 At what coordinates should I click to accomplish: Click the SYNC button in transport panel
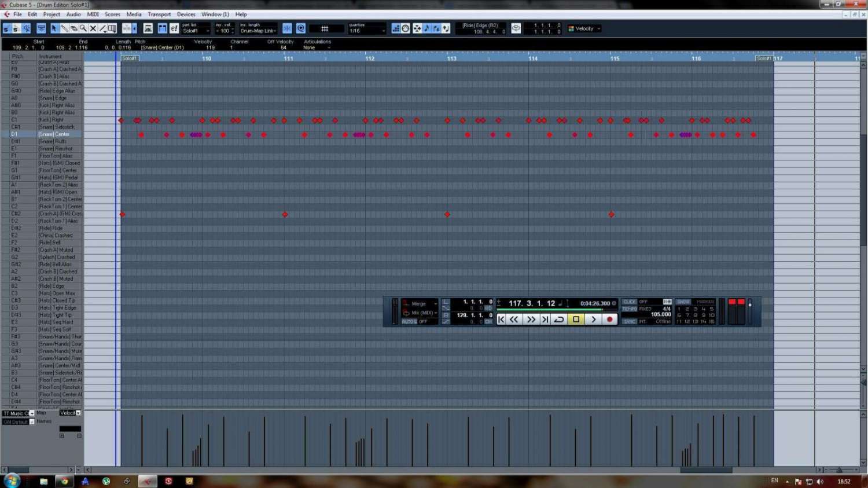(629, 321)
